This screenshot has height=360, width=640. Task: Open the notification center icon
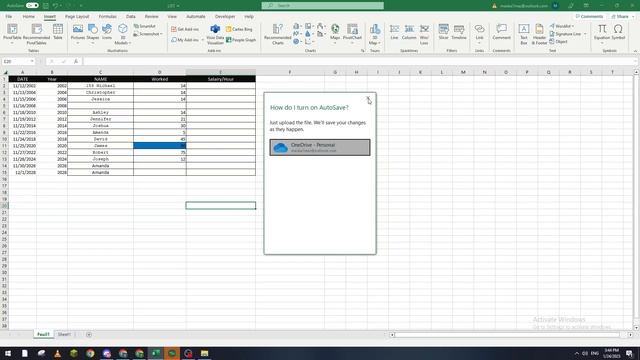pos(630,353)
